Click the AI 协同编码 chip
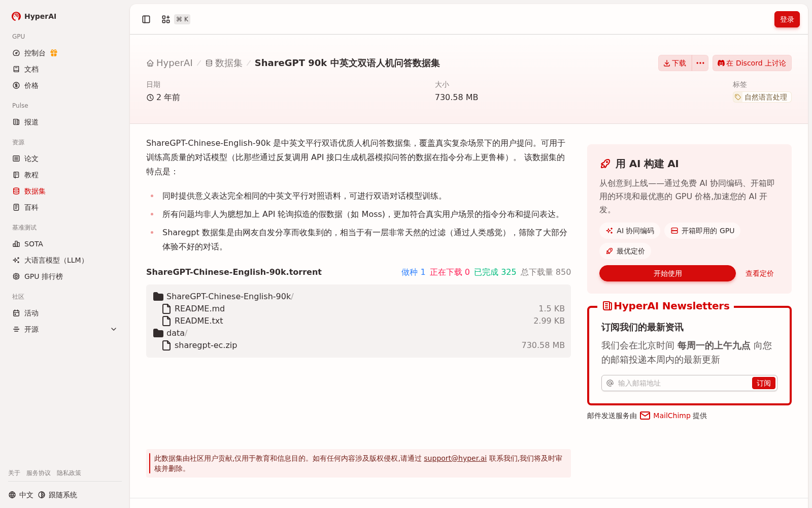The height and width of the screenshot is (508, 812). (630, 231)
